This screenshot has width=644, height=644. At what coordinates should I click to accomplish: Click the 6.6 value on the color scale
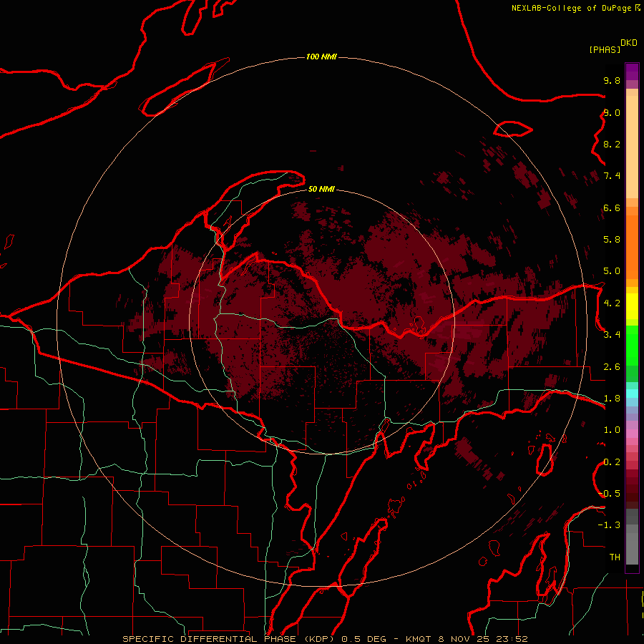pyautogui.click(x=612, y=208)
